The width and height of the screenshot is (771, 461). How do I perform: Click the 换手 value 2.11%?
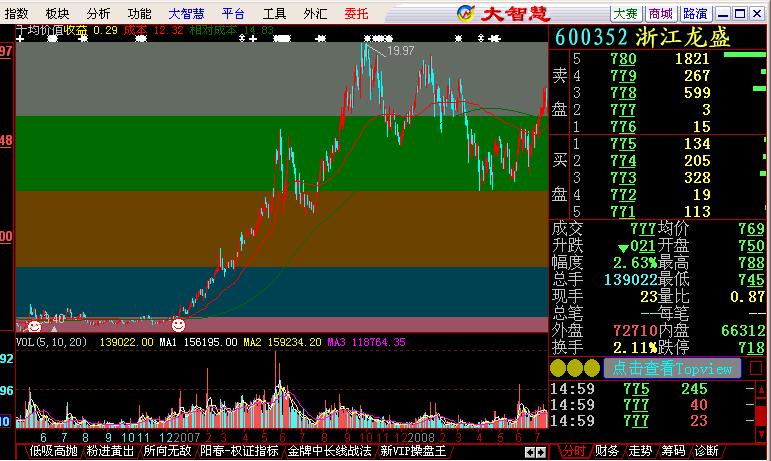(x=635, y=347)
